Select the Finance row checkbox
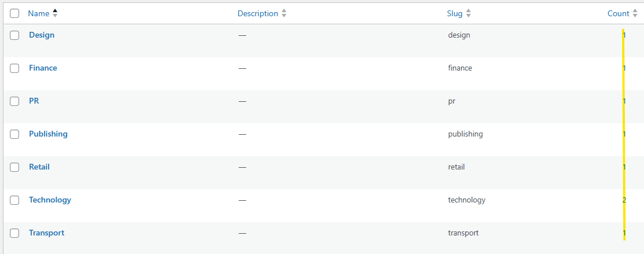644x254 pixels. 14,68
